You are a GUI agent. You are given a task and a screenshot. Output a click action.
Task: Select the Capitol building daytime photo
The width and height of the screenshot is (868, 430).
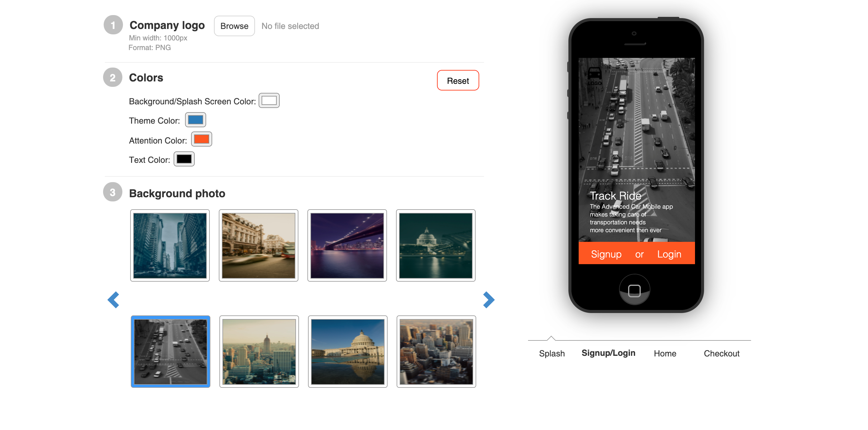(348, 351)
